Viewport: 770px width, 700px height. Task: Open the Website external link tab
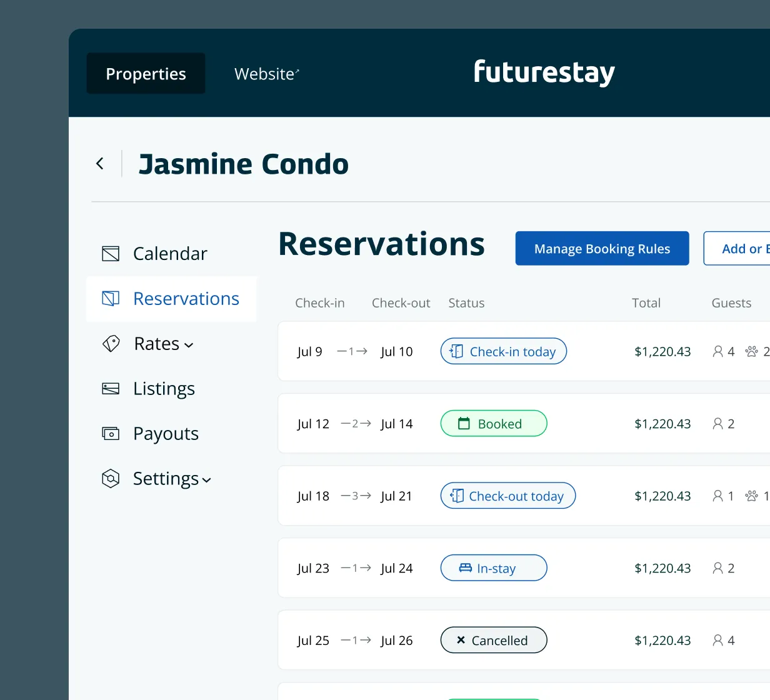[x=267, y=74]
